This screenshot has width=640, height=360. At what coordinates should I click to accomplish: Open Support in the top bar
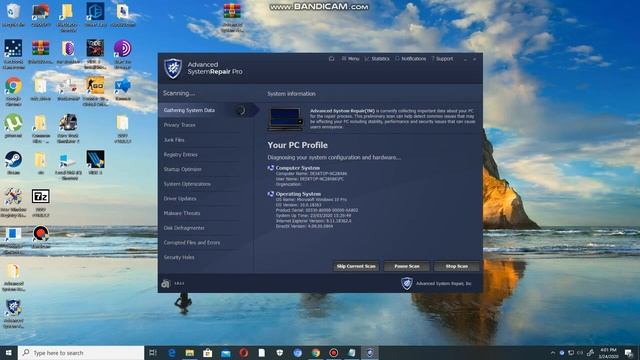tap(442, 59)
